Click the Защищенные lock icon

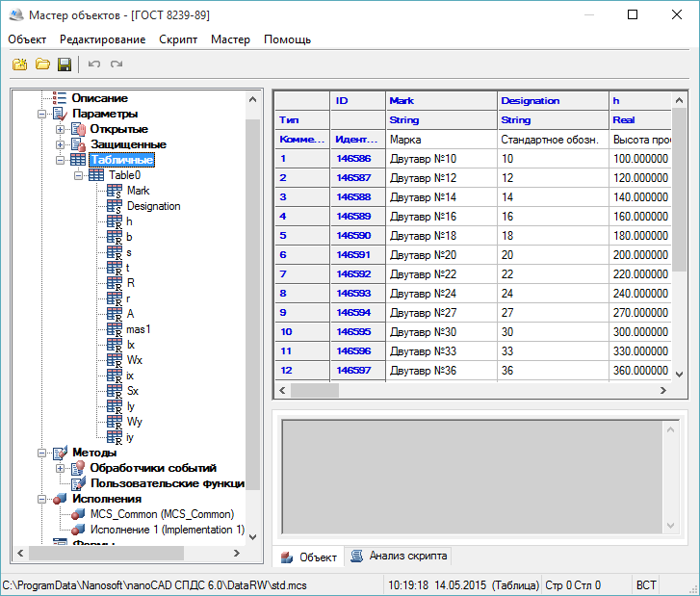pyautogui.click(x=78, y=144)
